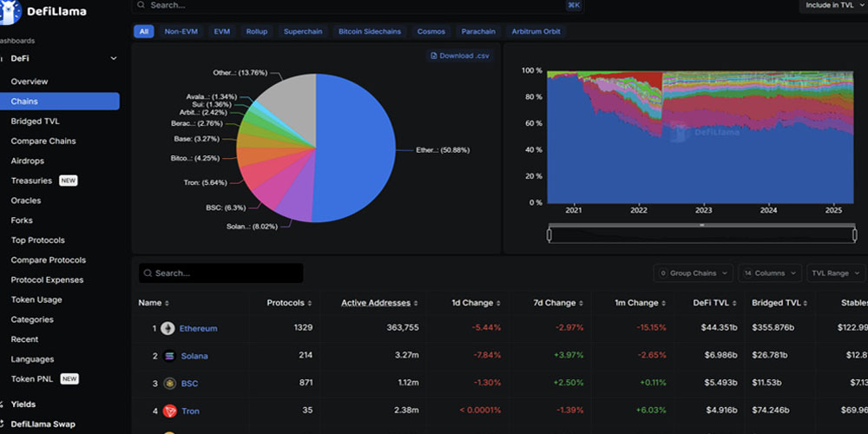Expand the TVL Range dropdown
This screenshot has width=868, height=434.
[835, 273]
